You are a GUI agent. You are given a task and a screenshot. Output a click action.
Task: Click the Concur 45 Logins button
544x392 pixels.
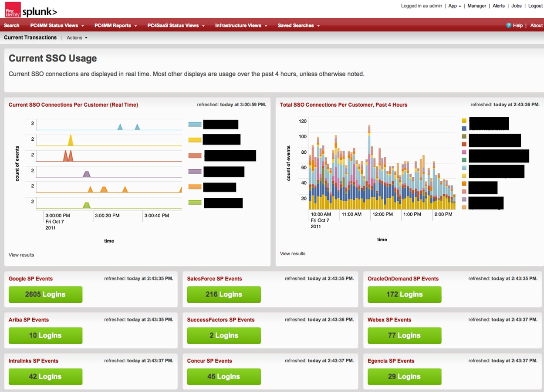click(224, 376)
